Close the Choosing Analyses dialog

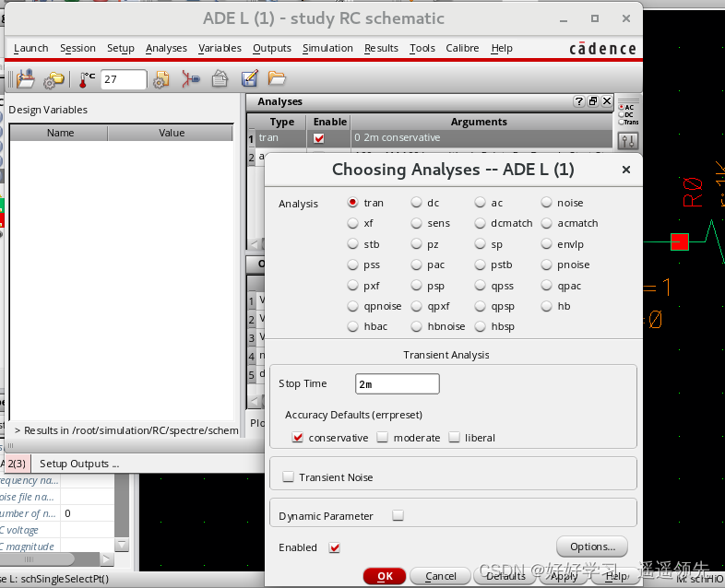pyautogui.click(x=626, y=170)
